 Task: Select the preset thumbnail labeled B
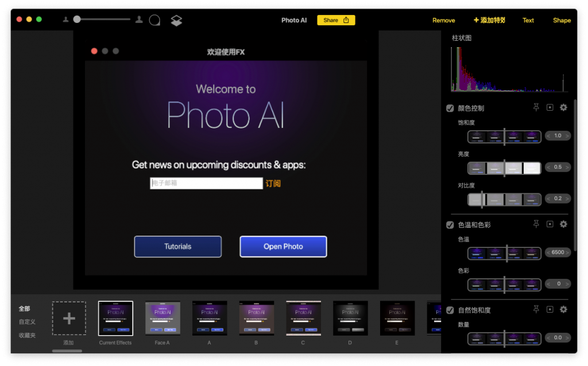point(257,318)
